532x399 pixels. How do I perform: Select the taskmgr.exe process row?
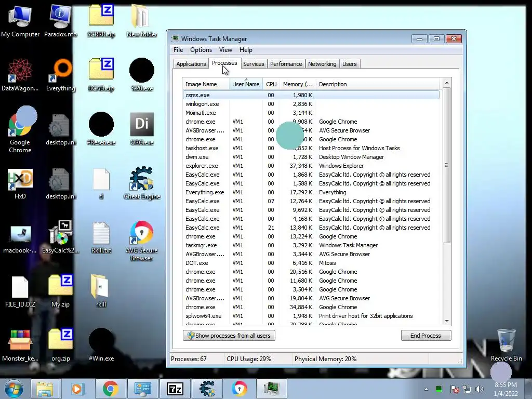(311, 245)
